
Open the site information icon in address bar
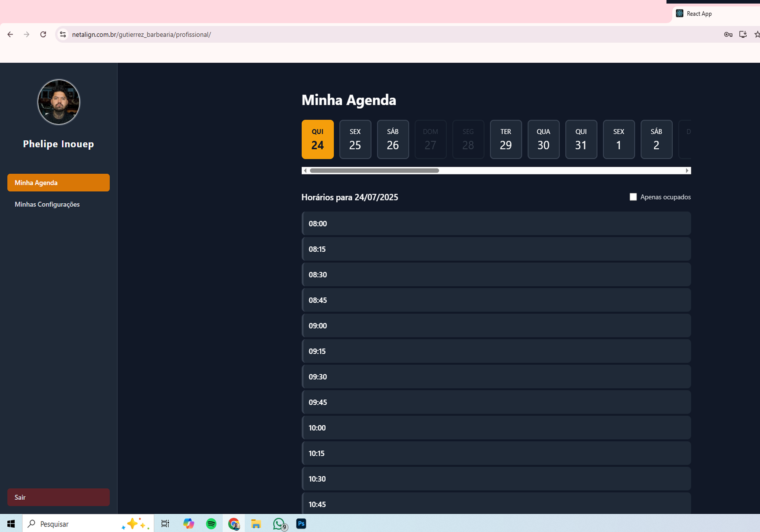pyautogui.click(x=63, y=34)
